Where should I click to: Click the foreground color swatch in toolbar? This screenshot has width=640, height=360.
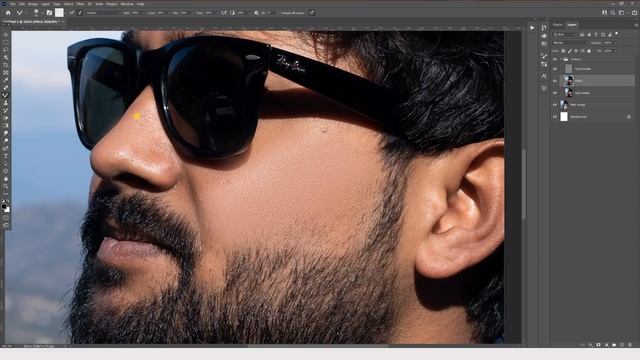[4, 207]
